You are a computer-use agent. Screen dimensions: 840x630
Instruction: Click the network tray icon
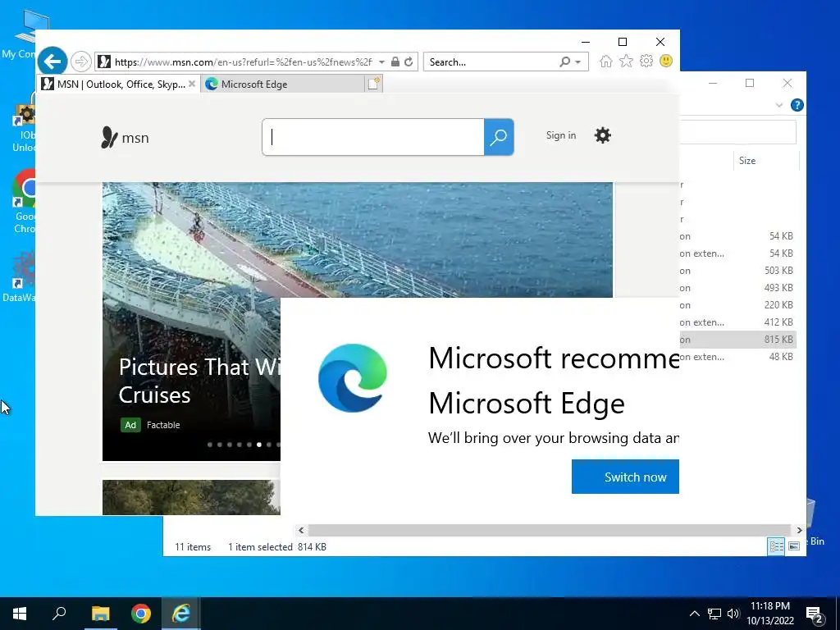point(714,614)
